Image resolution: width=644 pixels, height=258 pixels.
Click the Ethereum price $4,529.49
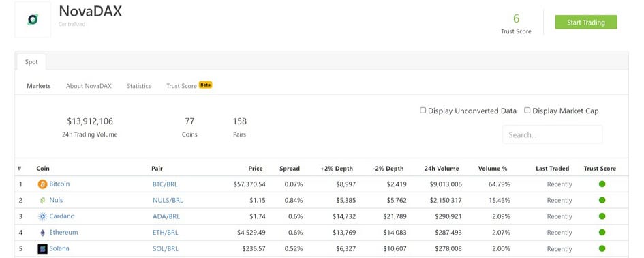click(251, 233)
